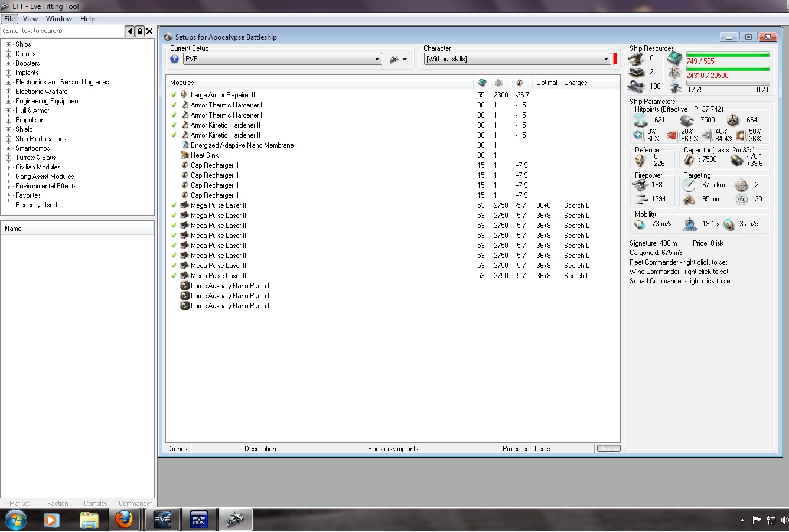Click the Squad Commander line

[680, 281]
